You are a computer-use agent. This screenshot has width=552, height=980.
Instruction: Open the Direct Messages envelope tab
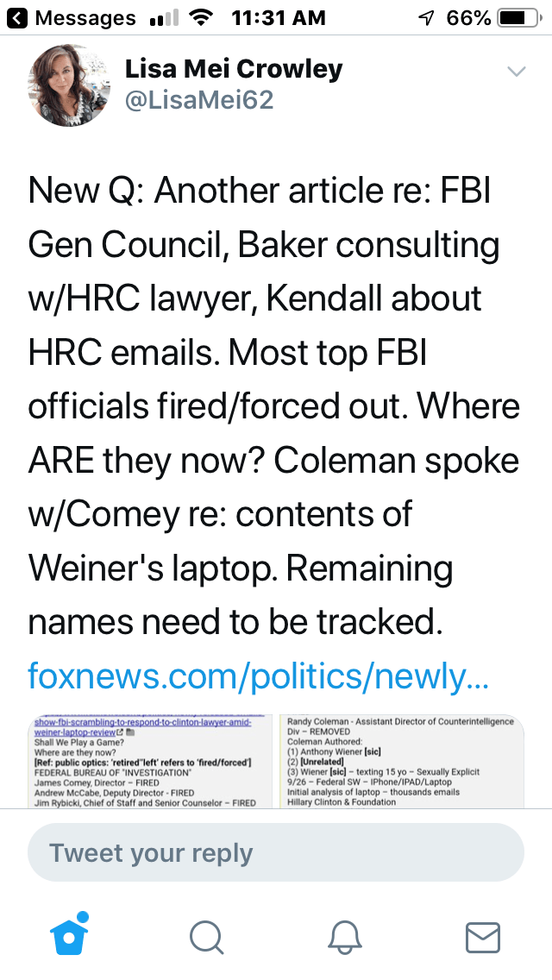point(483,937)
